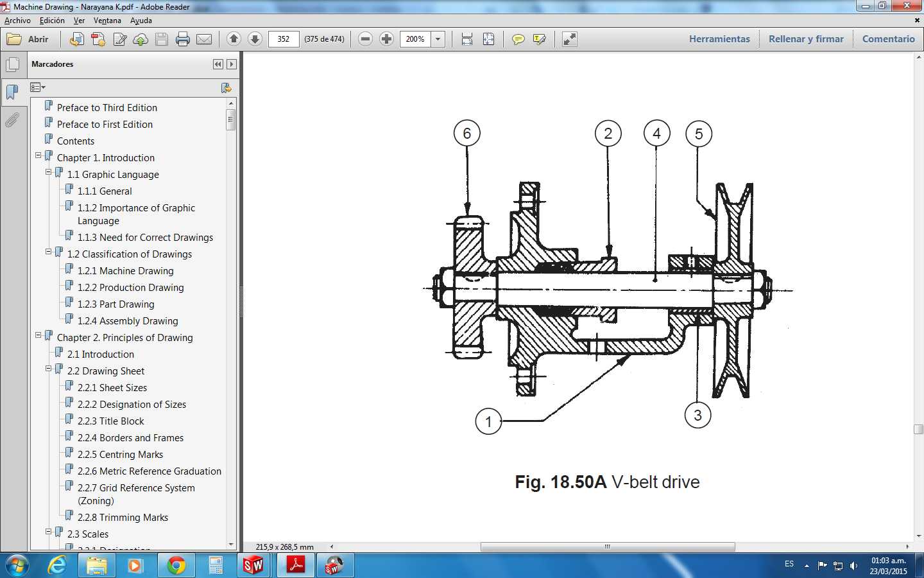This screenshot has height=578, width=924.
Task: Click the find current bookmark icon
Action: [226, 87]
